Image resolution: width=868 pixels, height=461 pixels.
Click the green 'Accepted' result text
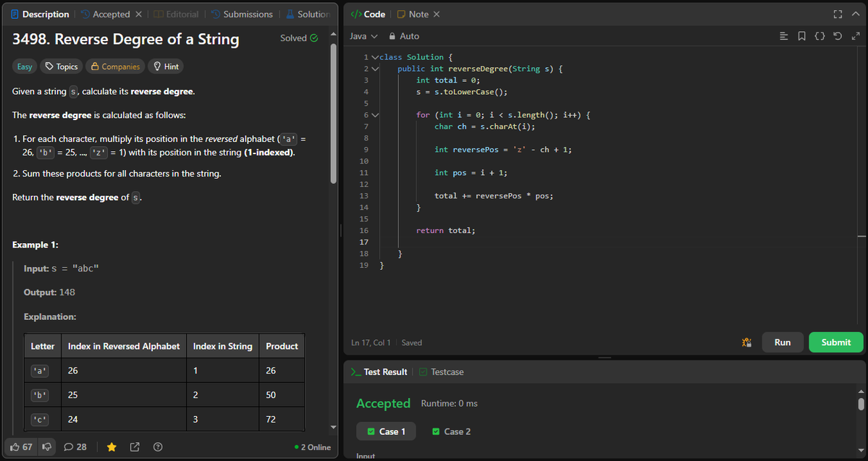click(x=383, y=403)
